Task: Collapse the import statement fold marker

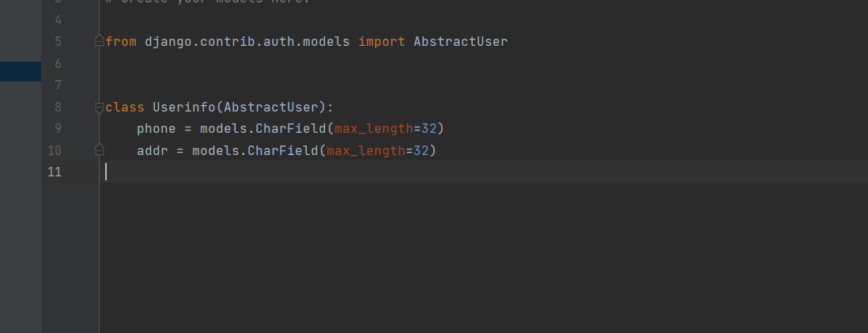Action: tap(99, 41)
